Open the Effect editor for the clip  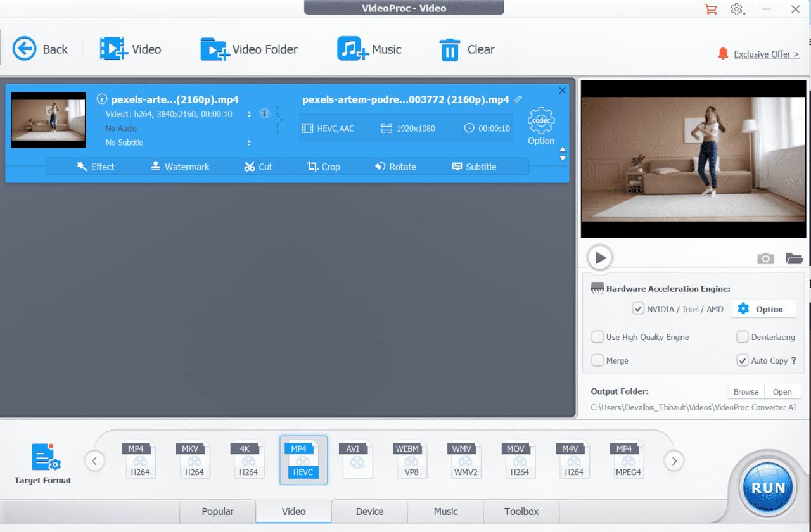click(96, 167)
